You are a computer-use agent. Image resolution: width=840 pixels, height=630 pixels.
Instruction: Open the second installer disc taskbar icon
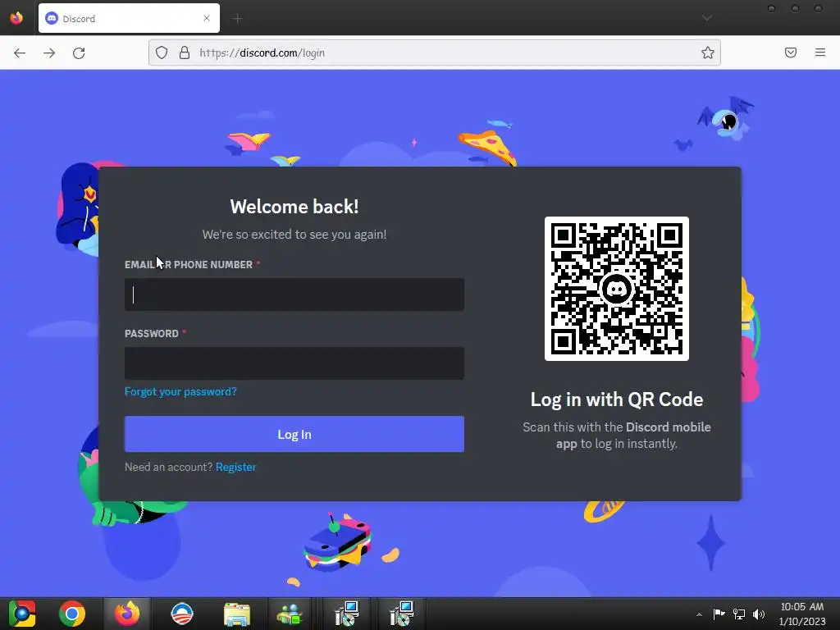click(402, 614)
